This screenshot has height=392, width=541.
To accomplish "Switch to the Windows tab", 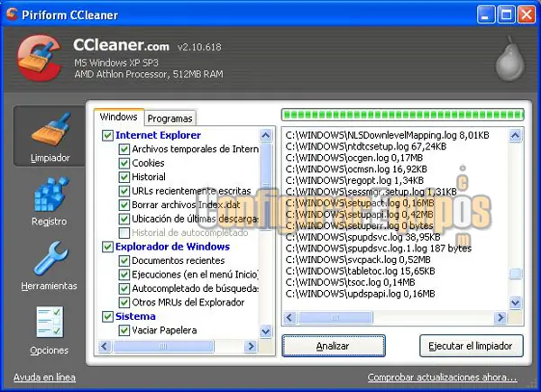I will 119,117.
